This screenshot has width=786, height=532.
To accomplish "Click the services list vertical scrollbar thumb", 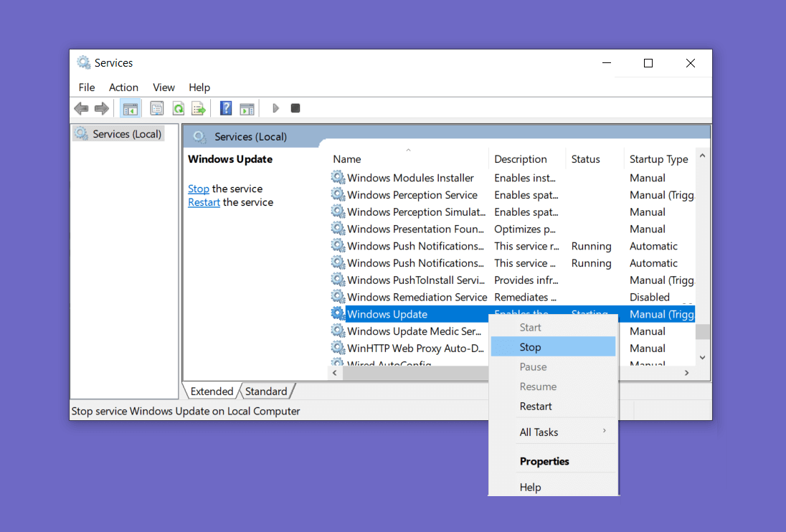I will pyautogui.click(x=702, y=331).
